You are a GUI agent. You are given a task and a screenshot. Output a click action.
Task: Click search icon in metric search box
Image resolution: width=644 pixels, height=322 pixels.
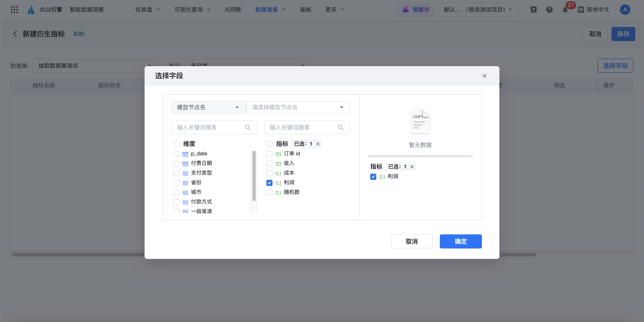click(x=340, y=127)
